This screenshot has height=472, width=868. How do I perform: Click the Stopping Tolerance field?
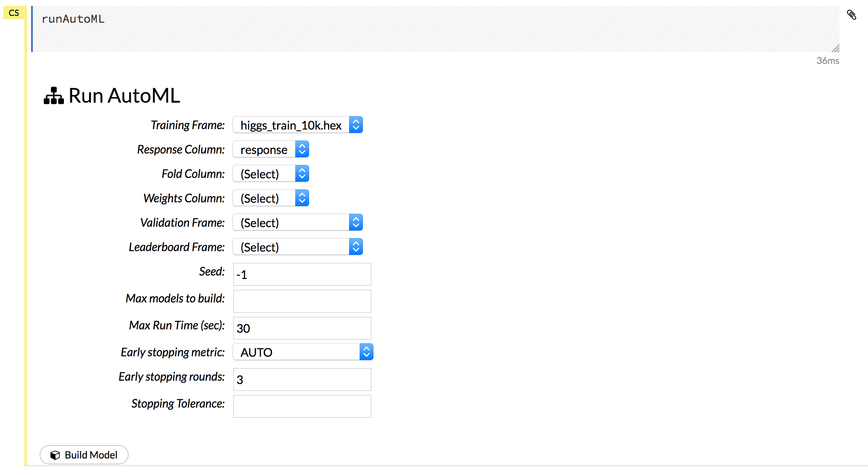pos(302,406)
